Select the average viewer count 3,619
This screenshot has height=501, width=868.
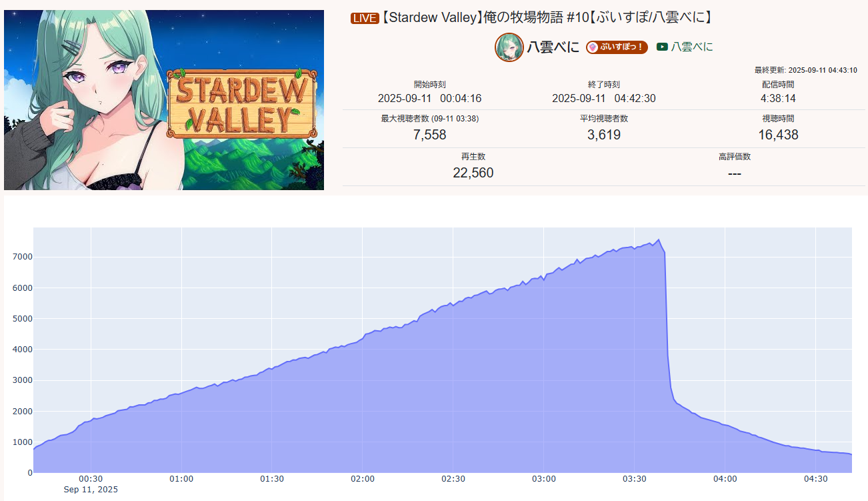(x=604, y=135)
